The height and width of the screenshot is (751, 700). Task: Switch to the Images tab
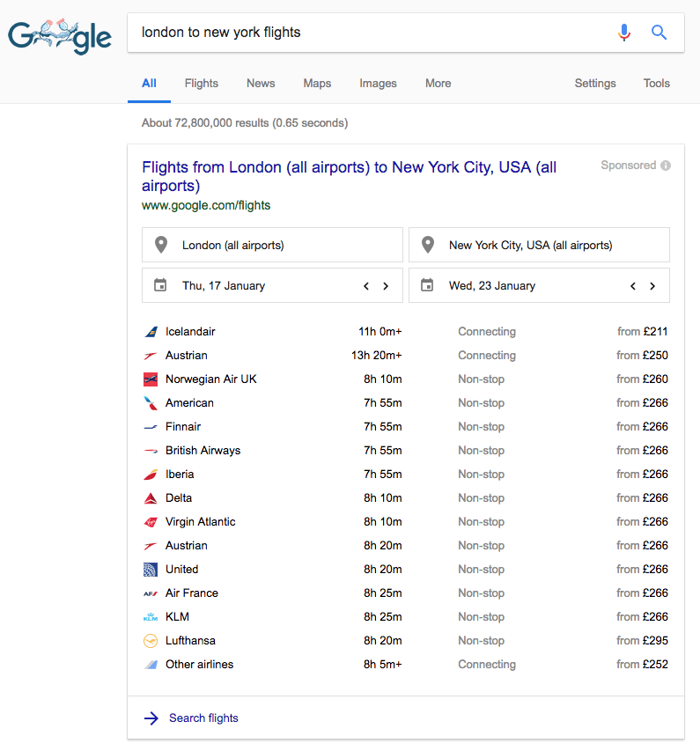(x=378, y=84)
